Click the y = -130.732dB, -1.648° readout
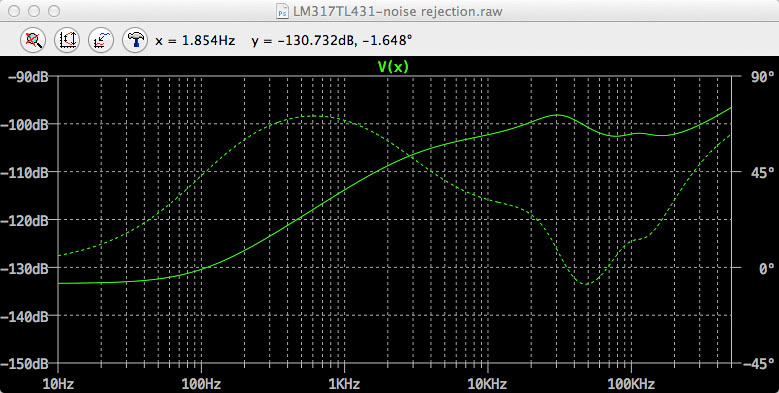Image resolution: width=779 pixels, height=393 pixels. pyautogui.click(x=332, y=41)
